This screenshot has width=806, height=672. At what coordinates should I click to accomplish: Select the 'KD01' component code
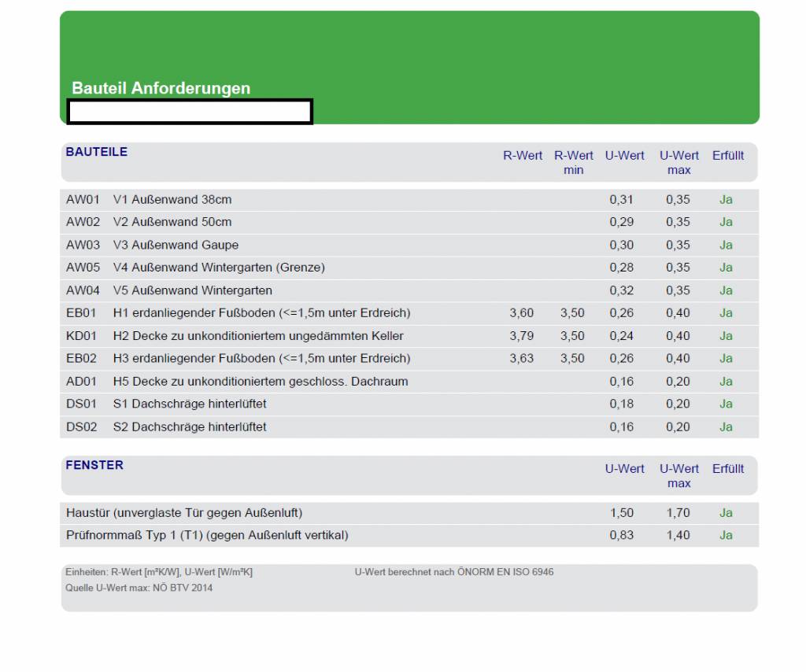81,336
